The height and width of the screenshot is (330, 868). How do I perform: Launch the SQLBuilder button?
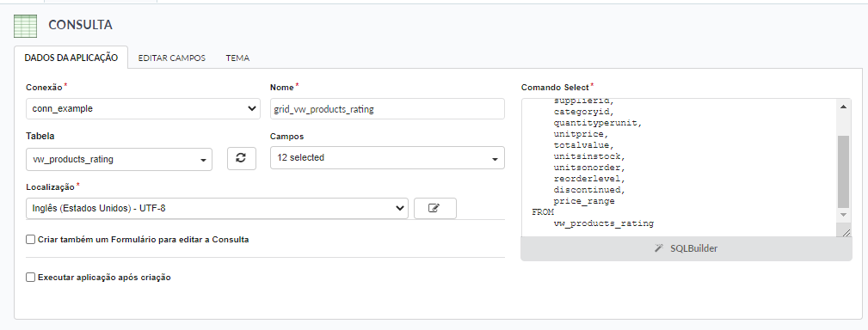686,248
